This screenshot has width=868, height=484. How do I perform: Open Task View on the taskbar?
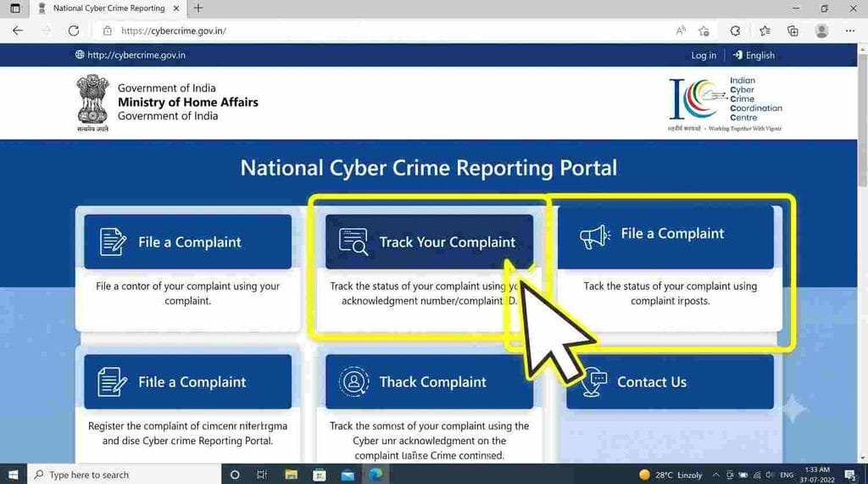tap(262, 475)
